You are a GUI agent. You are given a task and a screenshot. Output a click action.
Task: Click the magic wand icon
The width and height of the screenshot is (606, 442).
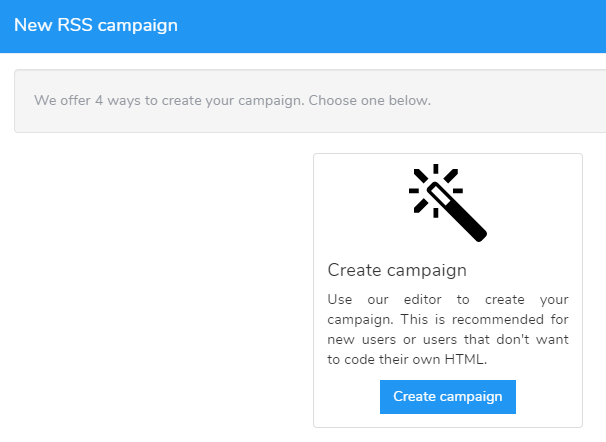(448, 203)
